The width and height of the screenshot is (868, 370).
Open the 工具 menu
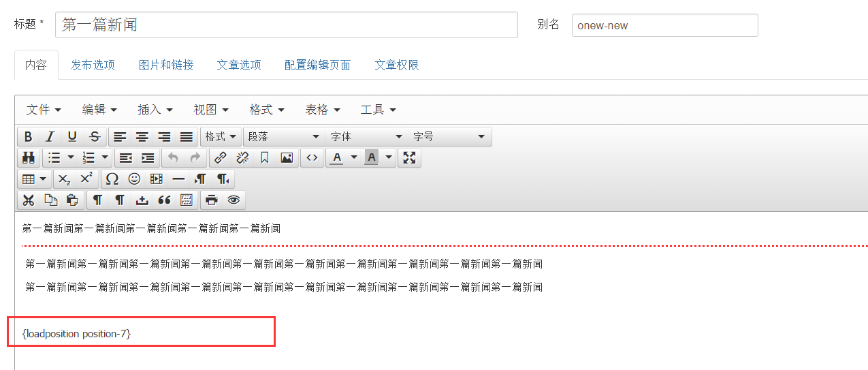click(x=379, y=110)
